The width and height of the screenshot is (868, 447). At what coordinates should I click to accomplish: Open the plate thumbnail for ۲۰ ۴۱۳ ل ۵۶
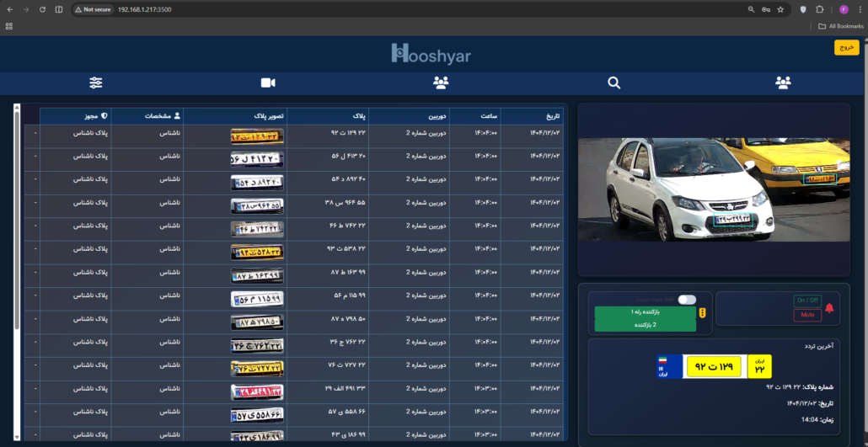coord(257,160)
